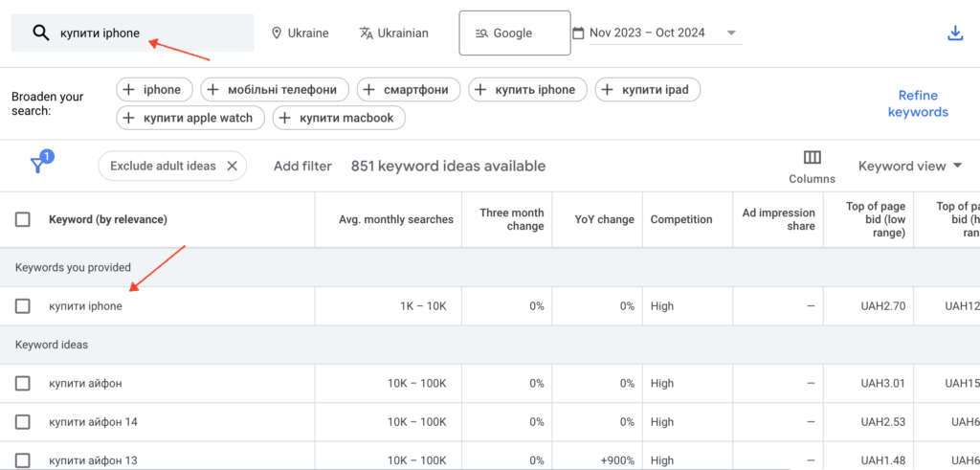Click the Ukrainian language translate icon
The height and width of the screenshot is (470, 980).
[366, 34]
